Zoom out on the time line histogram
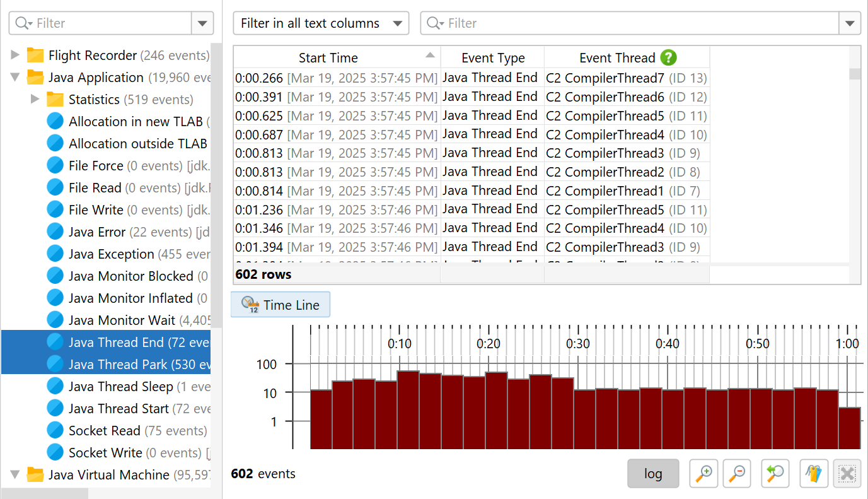The width and height of the screenshot is (868, 499). tap(736, 473)
